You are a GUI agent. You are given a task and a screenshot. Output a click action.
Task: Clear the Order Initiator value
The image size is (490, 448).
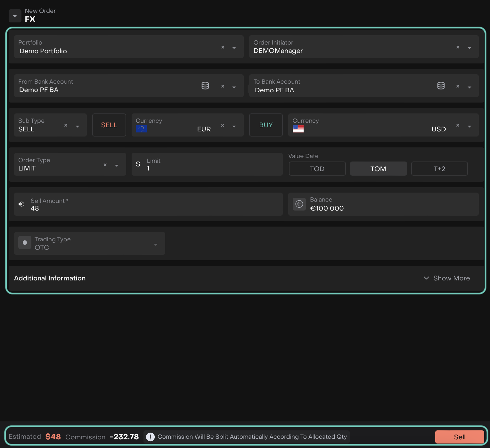tap(458, 47)
